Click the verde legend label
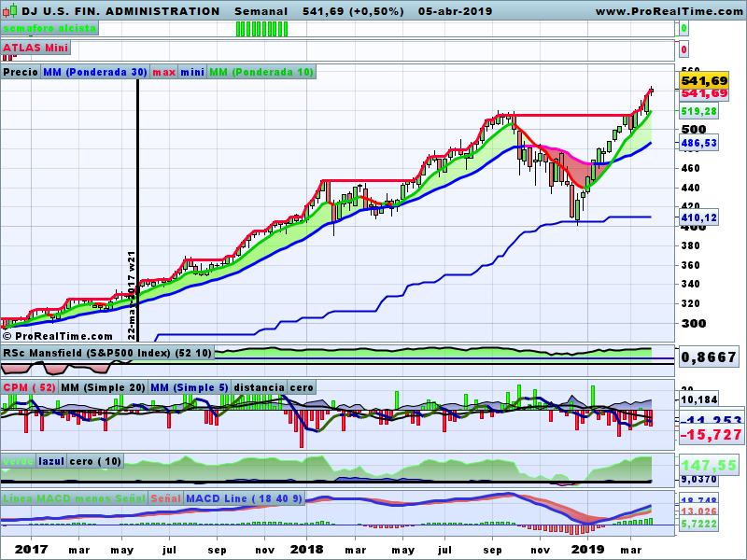 point(18,461)
